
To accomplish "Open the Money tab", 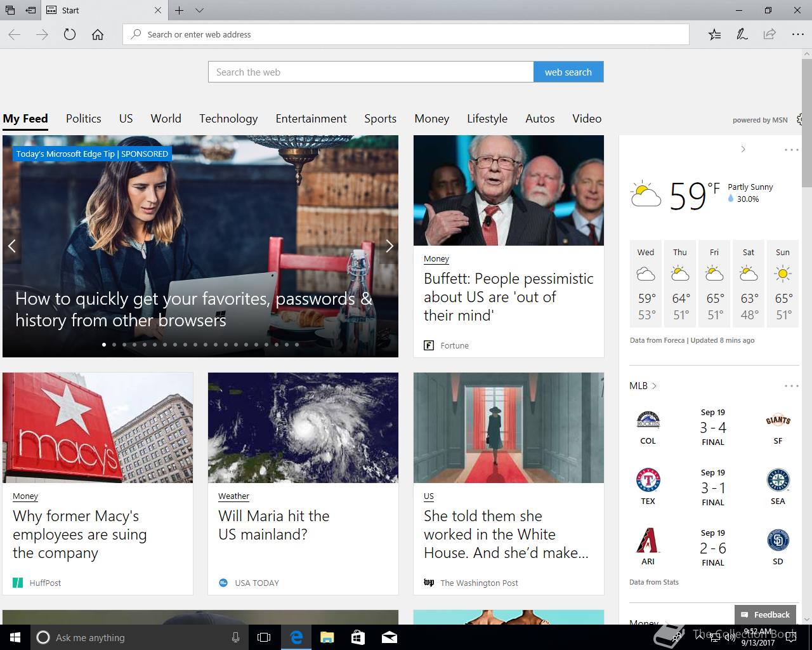I will coord(432,119).
